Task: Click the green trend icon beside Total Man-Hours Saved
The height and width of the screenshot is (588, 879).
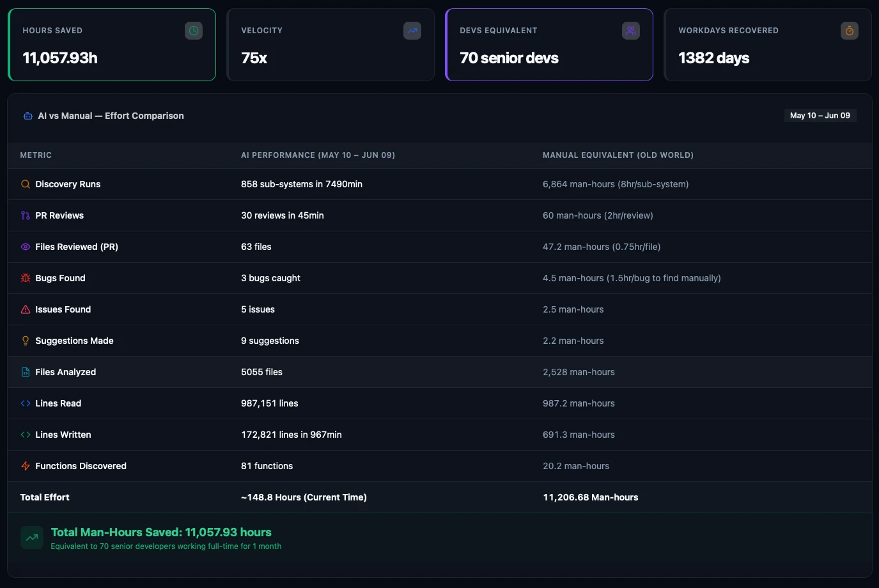Action: coord(32,538)
